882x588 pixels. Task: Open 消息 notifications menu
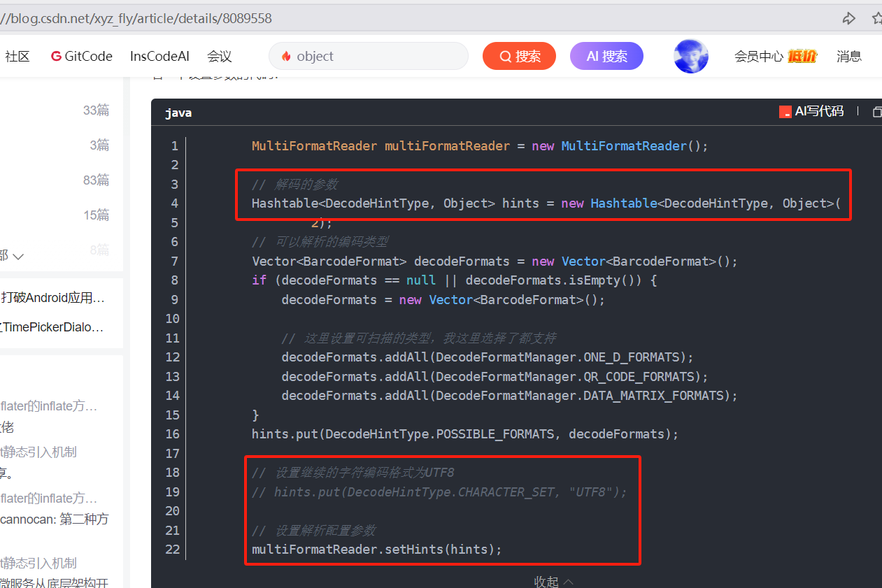click(849, 57)
